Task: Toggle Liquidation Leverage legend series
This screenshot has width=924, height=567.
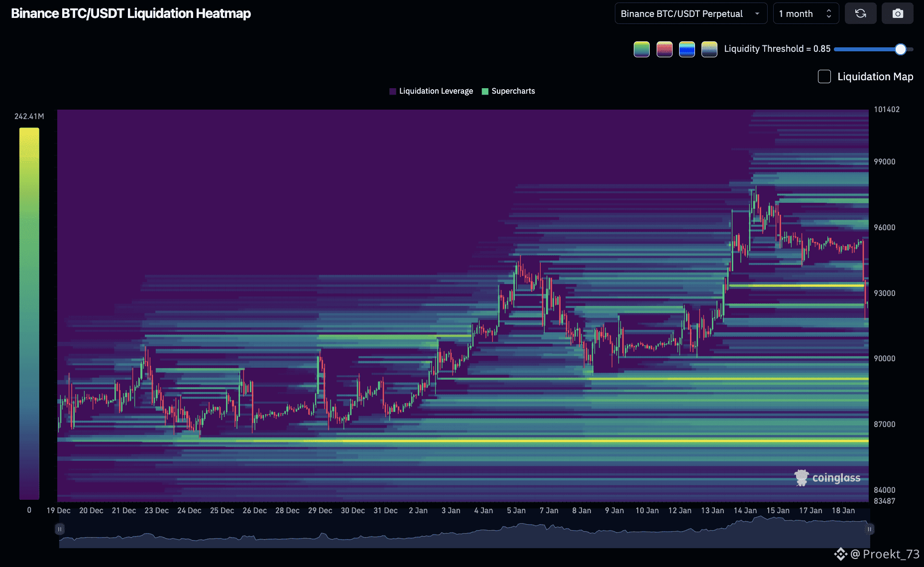Action: [431, 91]
